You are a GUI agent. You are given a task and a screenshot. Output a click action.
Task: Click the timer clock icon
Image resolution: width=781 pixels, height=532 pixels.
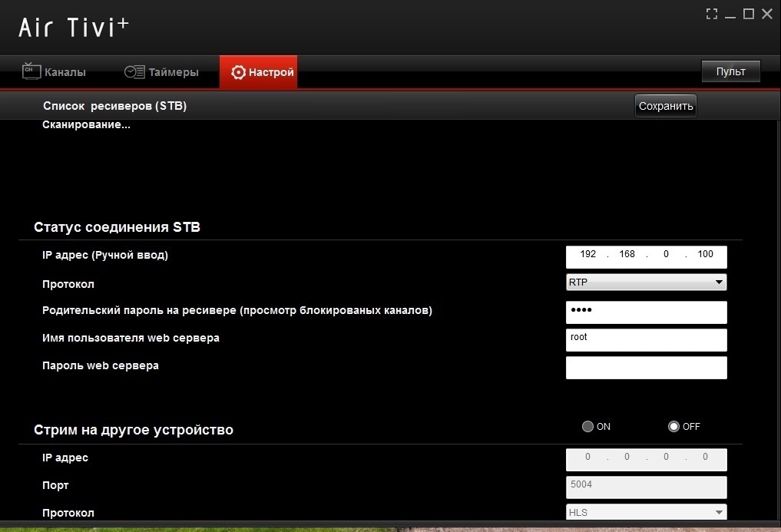tap(134, 71)
